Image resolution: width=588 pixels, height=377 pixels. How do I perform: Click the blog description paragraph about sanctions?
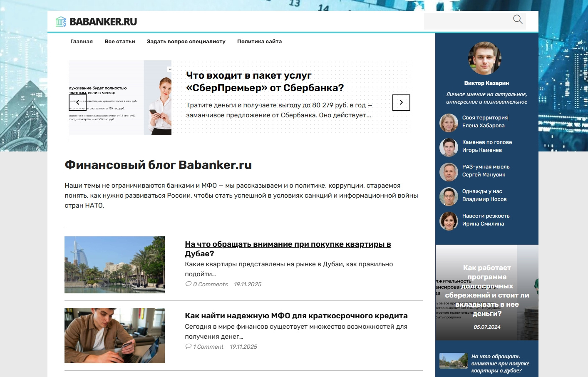click(x=241, y=196)
